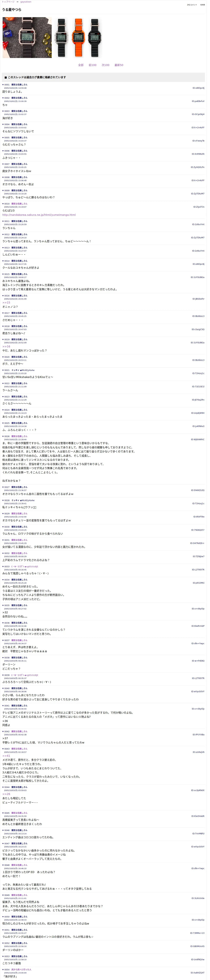The image size is (210, 980).
Task: Click the 242コメント count at the top
Action: [x=192, y=5]
